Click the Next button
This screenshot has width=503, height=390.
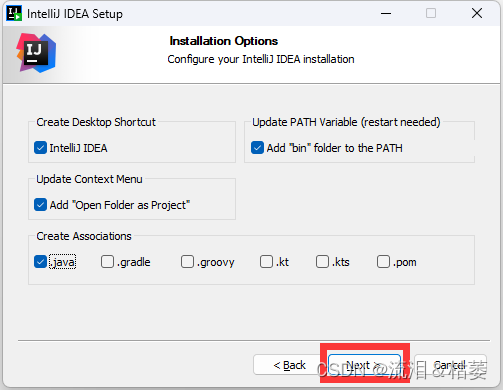[364, 365]
